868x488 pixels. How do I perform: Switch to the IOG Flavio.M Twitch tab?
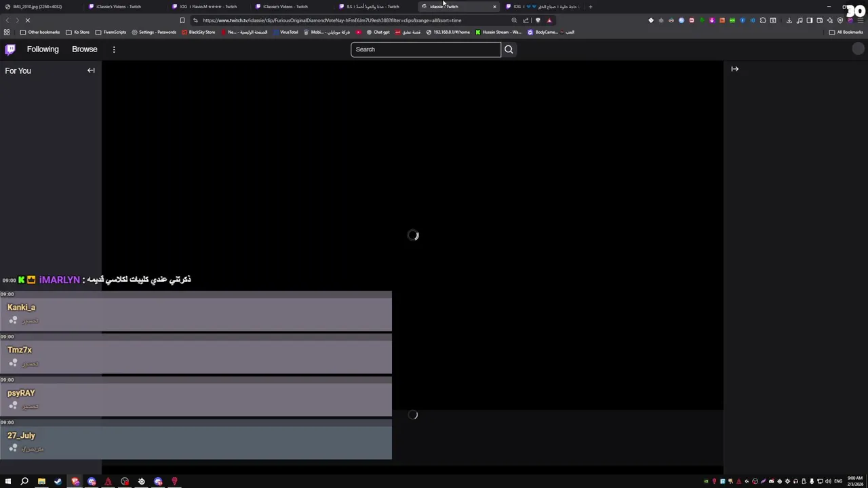[208, 7]
